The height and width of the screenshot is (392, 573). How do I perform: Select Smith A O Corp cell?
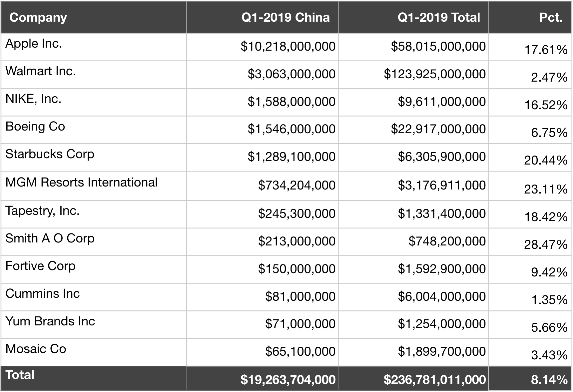point(50,238)
